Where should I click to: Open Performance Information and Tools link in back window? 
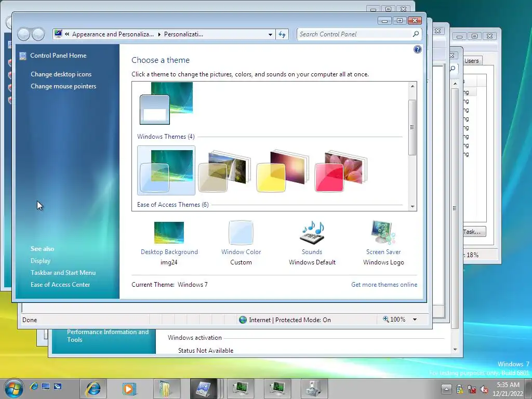108,336
